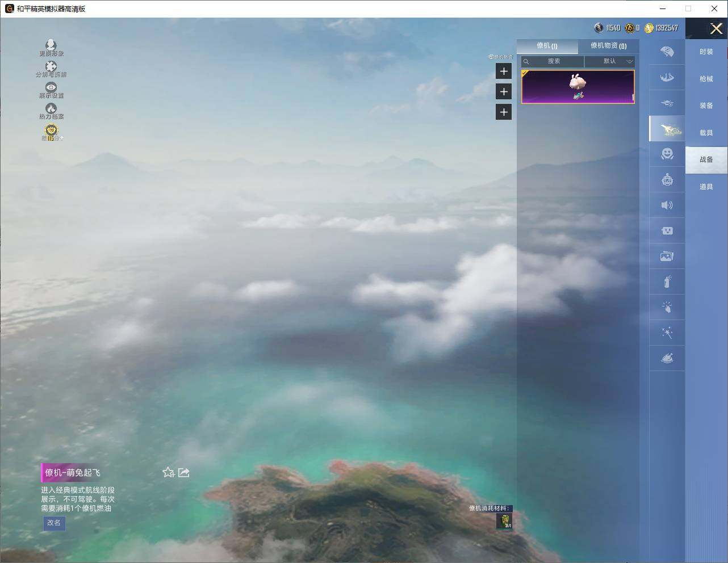
Task: Open 展示设置 display settings eye icon
Action: click(51, 90)
